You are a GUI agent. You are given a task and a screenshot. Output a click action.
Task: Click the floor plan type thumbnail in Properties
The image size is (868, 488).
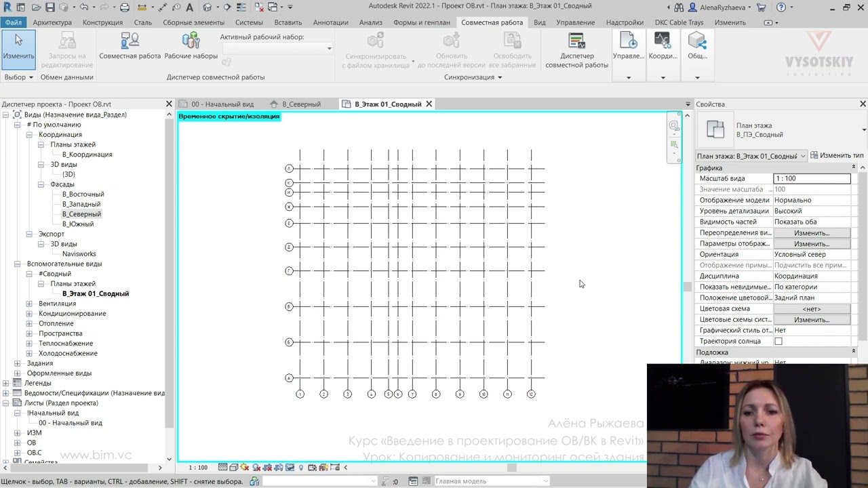pos(715,129)
